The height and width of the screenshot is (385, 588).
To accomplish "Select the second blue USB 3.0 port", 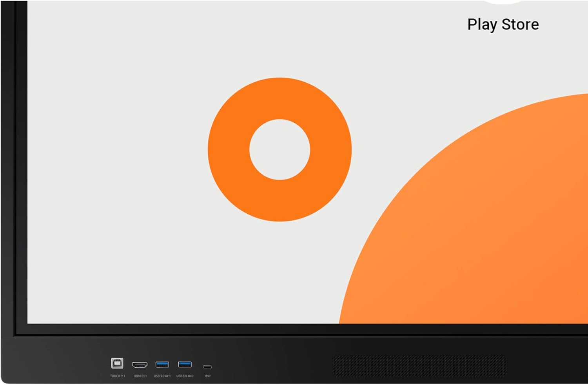I will 185,364.
